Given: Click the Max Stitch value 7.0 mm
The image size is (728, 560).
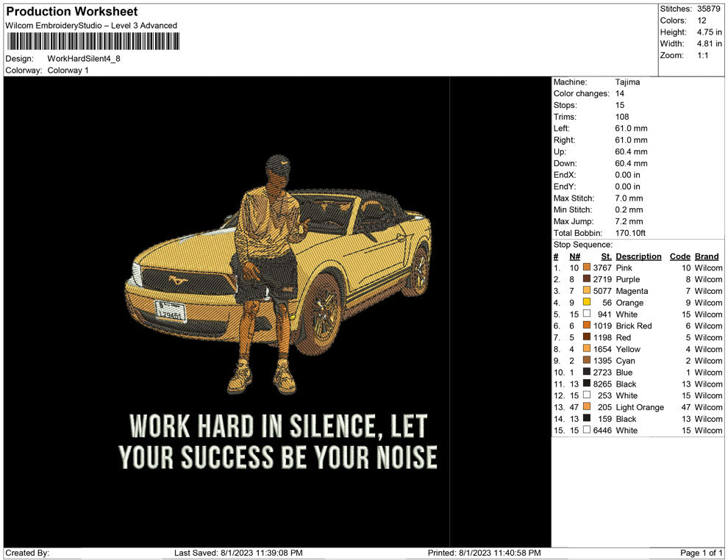Looking at the screenshot, I should (x=629, y=198).
